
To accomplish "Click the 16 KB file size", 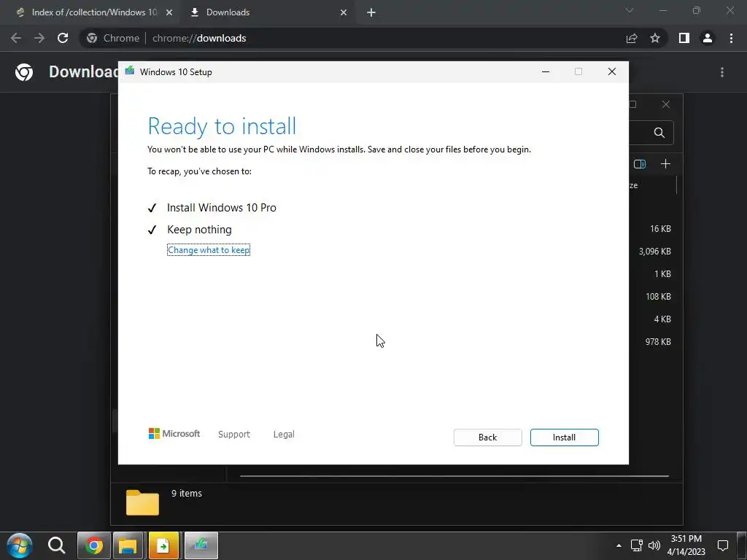I will (660, 229).
